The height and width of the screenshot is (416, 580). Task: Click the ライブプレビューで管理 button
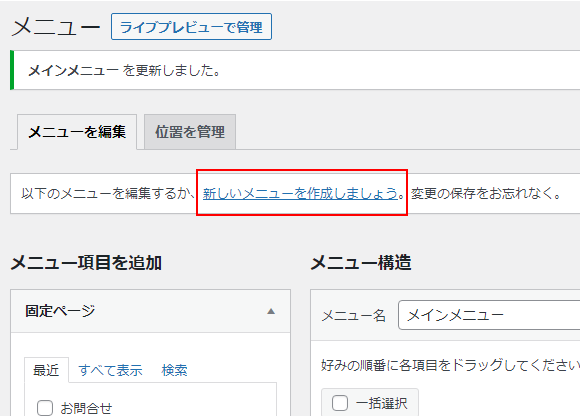(191, 27)
